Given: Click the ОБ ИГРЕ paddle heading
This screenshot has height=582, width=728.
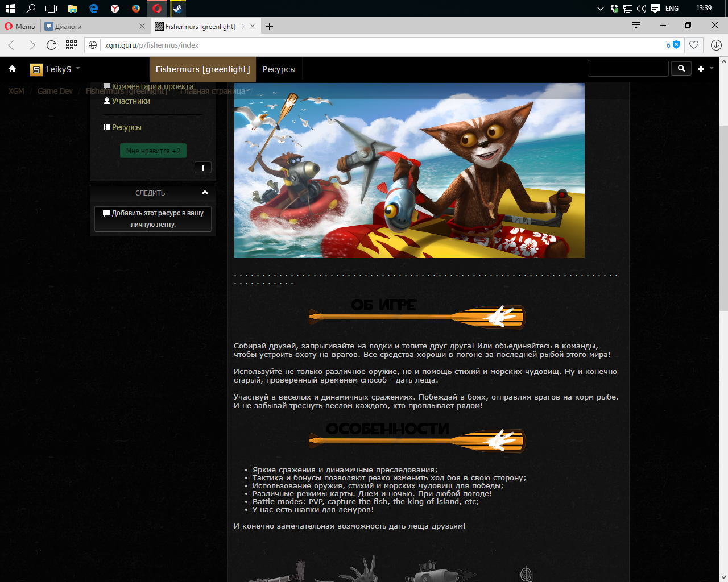Looking at the screenshot, I should pyautogui.click(x=417, y=313).
